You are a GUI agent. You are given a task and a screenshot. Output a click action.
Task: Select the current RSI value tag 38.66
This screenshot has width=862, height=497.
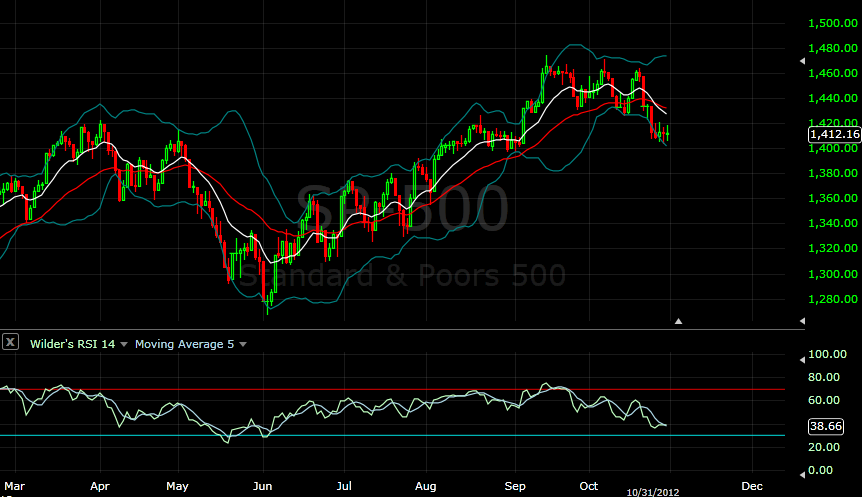[826, 426]
